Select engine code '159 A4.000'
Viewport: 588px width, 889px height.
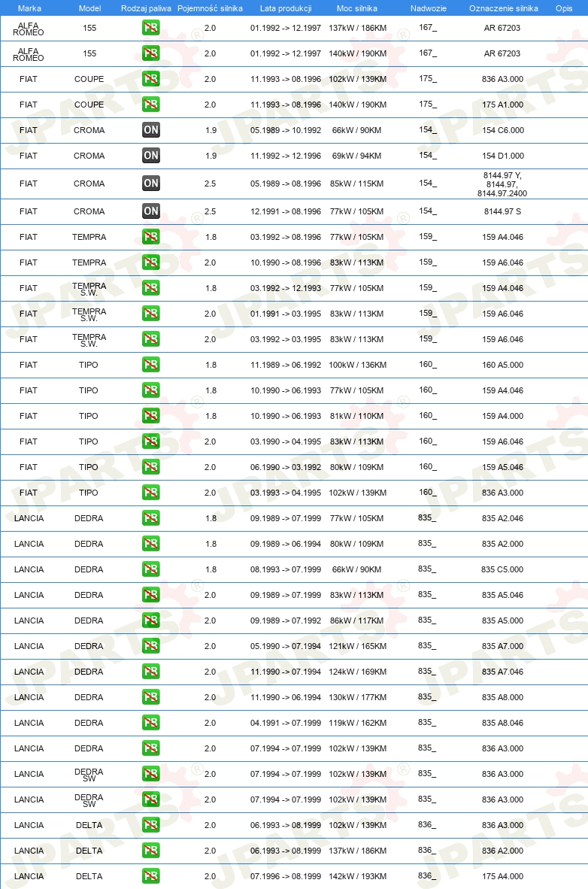[502, 416]
